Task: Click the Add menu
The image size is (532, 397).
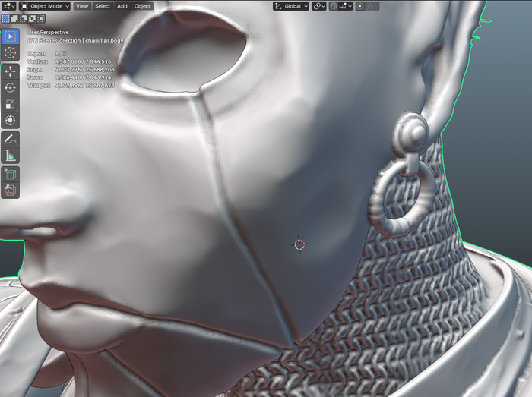Action: pos(122,6)
